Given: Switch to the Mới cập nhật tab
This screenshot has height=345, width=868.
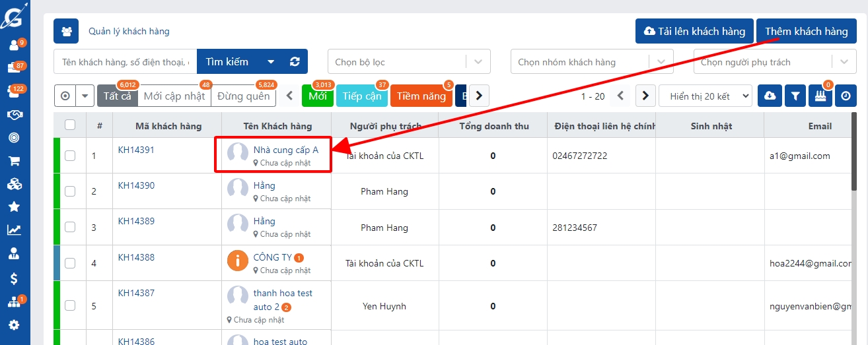Looking at the screenshot, I should pos(174,96).
